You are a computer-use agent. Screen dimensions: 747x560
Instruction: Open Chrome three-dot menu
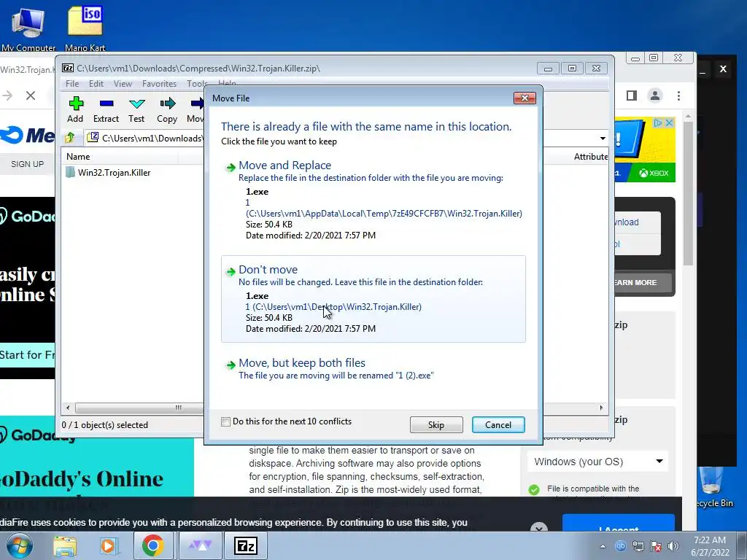point(678,96)
